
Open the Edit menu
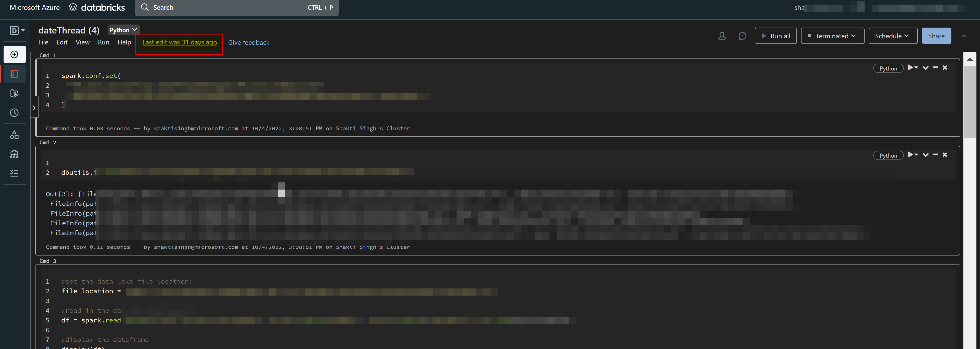(62, 42)
